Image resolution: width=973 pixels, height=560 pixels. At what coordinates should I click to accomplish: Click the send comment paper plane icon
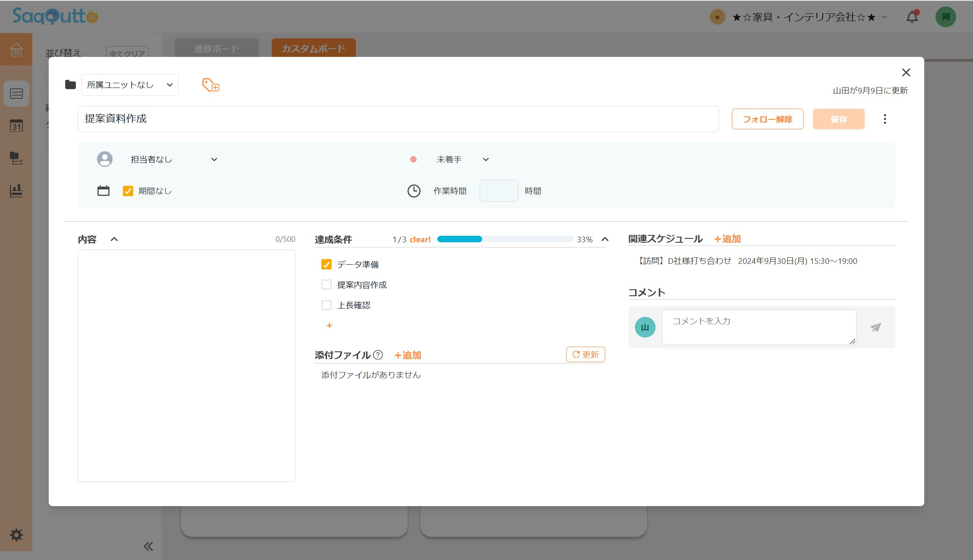click(876, 327)
